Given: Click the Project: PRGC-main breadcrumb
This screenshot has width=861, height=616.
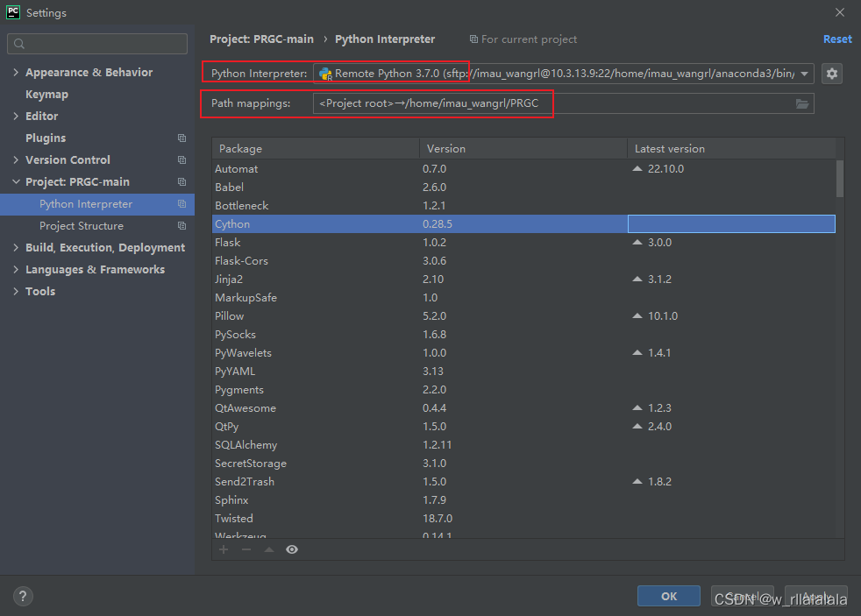Looking at the screenshot, I should coord(261,39).
